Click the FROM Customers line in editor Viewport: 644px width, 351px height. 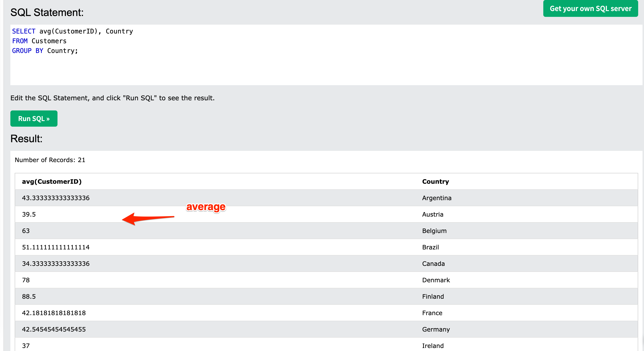[x=39, y=41]
